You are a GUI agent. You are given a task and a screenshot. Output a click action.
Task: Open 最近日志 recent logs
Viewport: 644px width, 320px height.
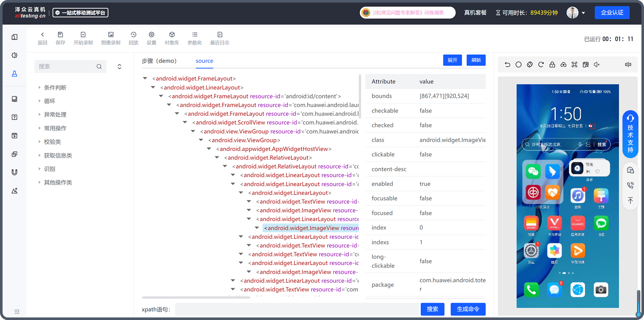click(x=220, y=38)
